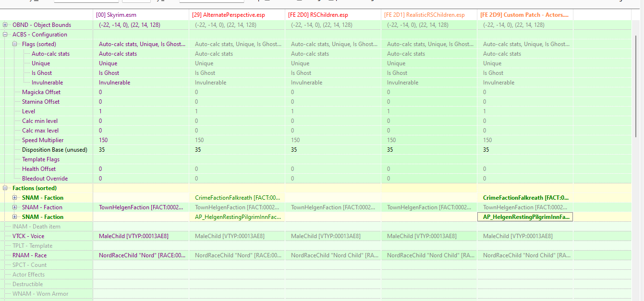The image size is (644, 301).
Task: Click Invulnerable cell in Skyrim.esm column
Action: coord(141,83)
